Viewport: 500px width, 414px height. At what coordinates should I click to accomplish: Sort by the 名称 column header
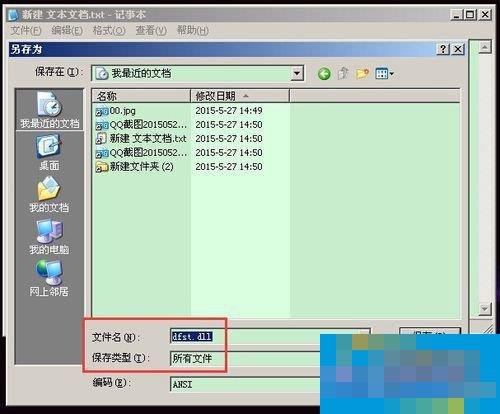141,96
